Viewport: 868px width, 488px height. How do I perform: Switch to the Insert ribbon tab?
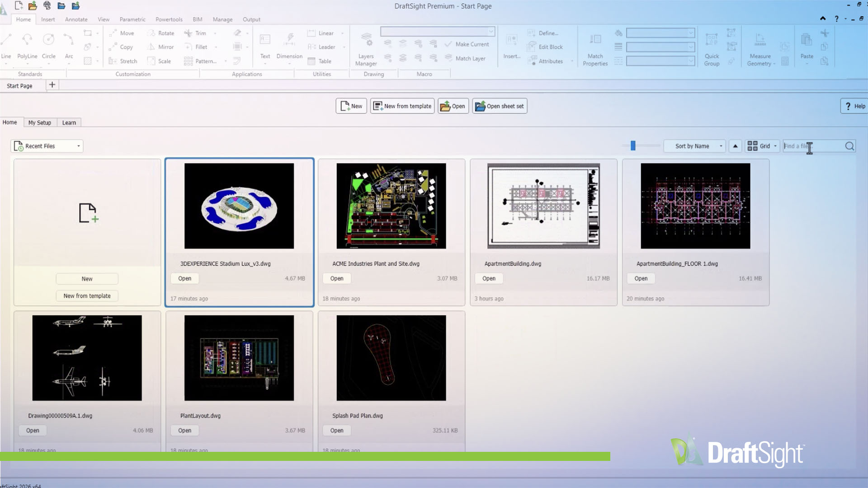click(x=48, y=19)
